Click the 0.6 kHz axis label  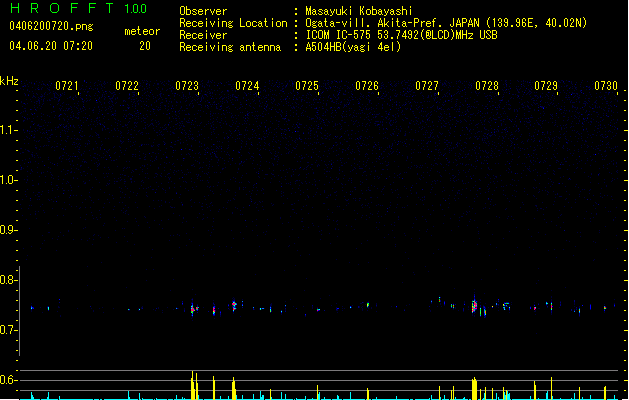click(x=8, y=380)
